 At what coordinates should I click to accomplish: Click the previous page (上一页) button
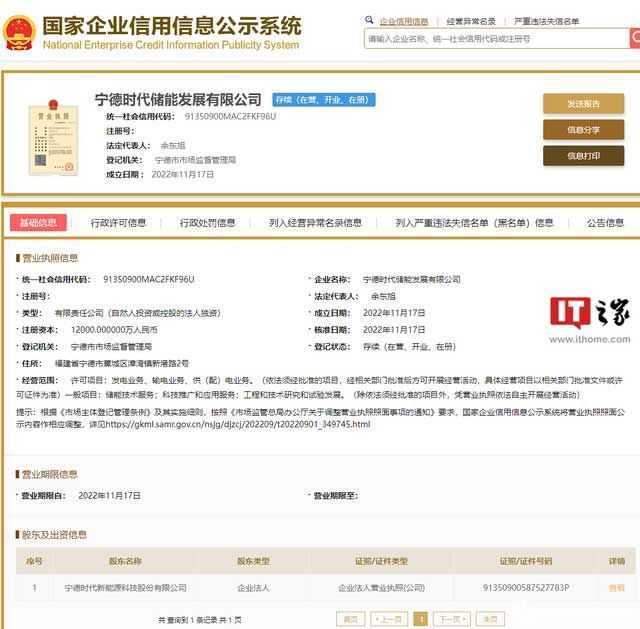point(391,619)
